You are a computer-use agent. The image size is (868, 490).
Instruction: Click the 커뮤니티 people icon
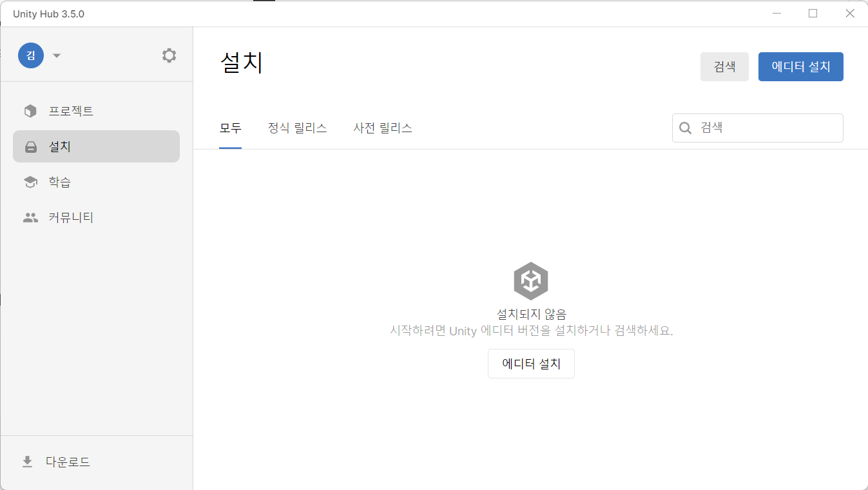click(30, 218)
